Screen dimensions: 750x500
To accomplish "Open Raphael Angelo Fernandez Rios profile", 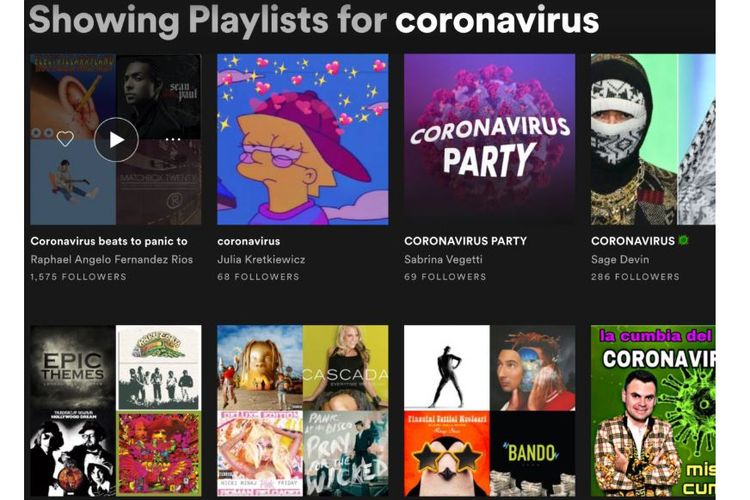I will click(x=112, y=259).
